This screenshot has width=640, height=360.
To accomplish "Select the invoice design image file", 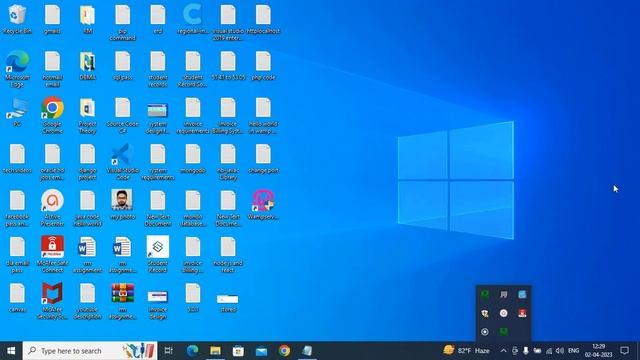I will pyautogui.click(x=158, y=304).
